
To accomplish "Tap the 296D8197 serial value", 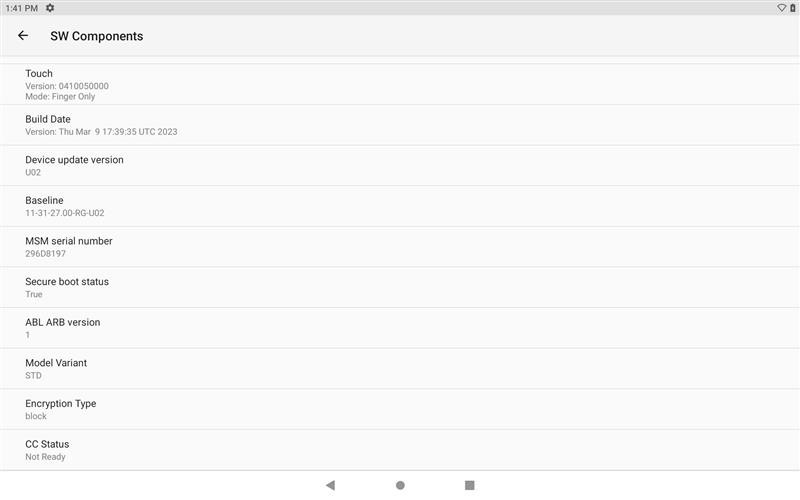I will coord(45,254).
